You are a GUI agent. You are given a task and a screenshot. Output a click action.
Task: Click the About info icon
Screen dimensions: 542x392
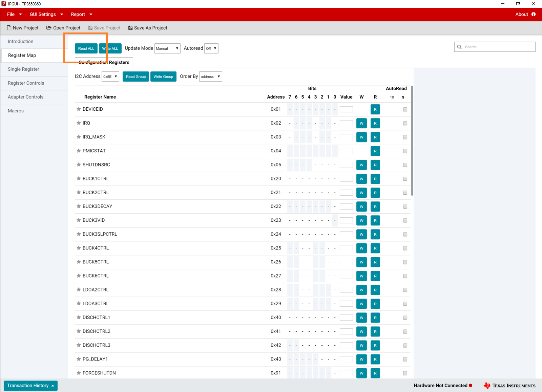tap(534, 14)
